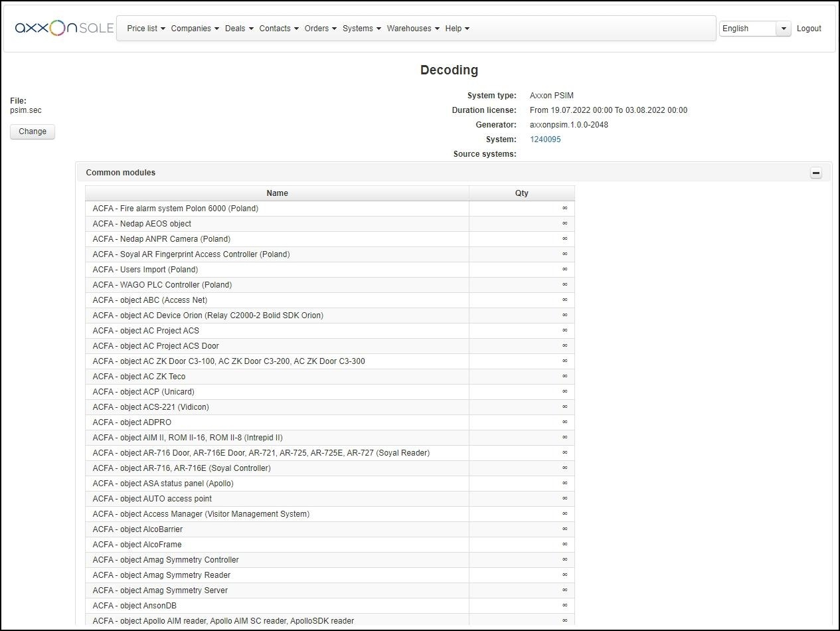Select object AUTO access point row

coord(330,499)
